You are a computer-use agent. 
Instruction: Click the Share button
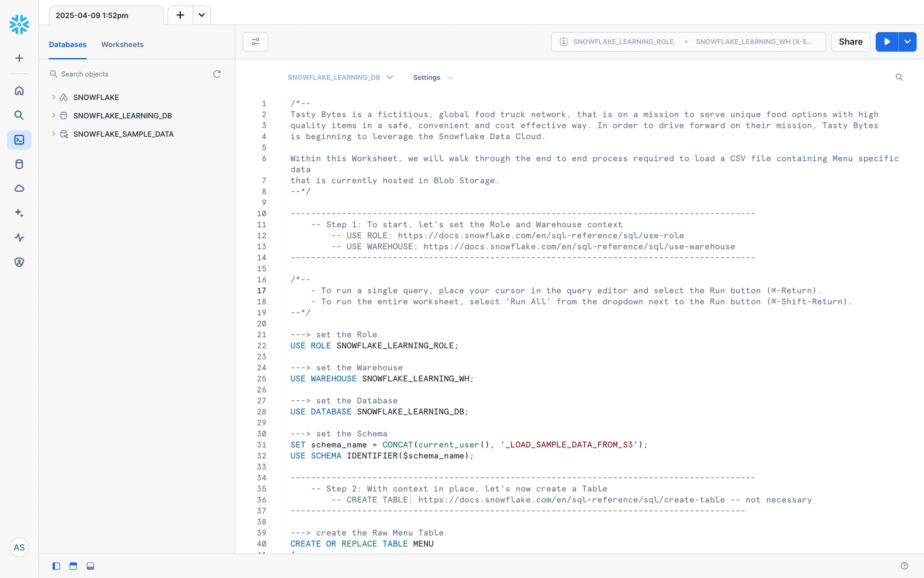tap(850, 42)
